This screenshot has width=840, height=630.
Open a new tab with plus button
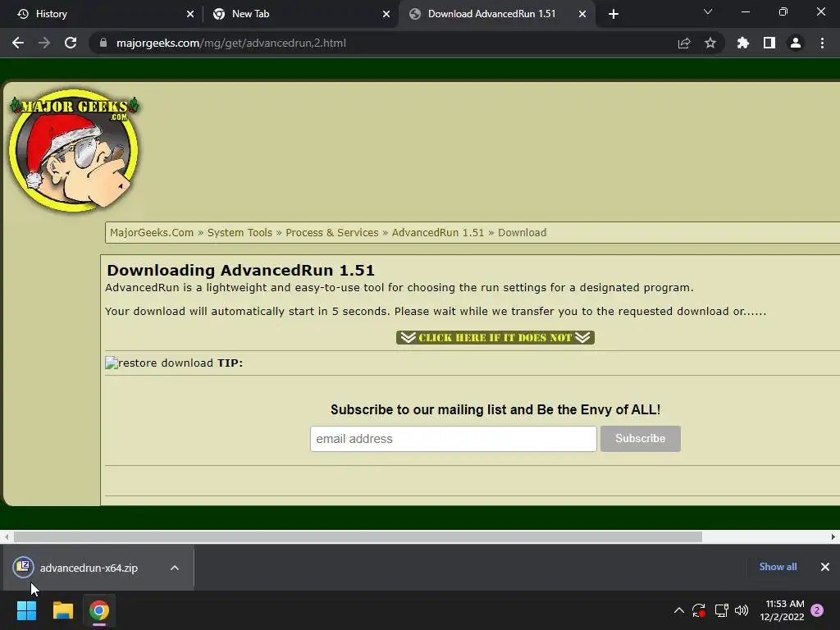tap(614, 14)
